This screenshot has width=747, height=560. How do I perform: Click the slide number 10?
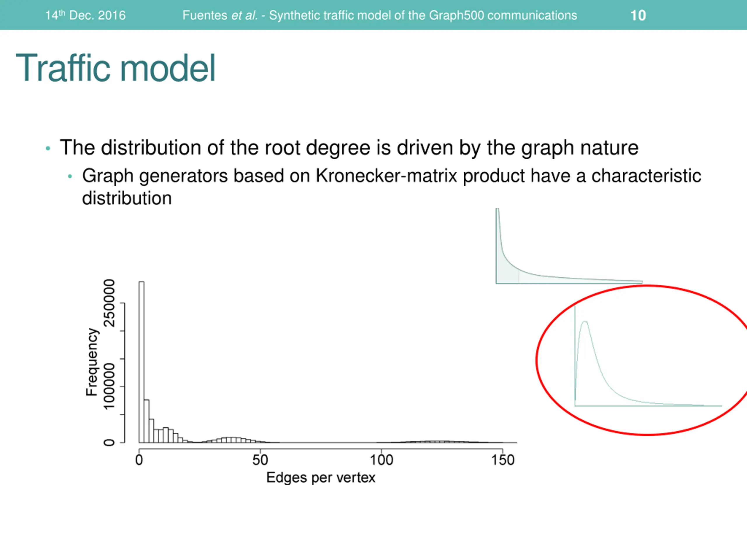tap(638, 15)
